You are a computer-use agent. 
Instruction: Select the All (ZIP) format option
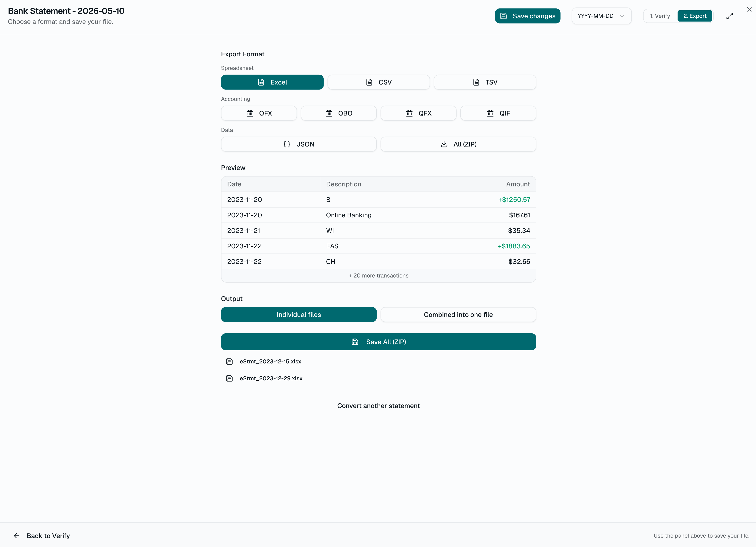[x=458, y=144]
